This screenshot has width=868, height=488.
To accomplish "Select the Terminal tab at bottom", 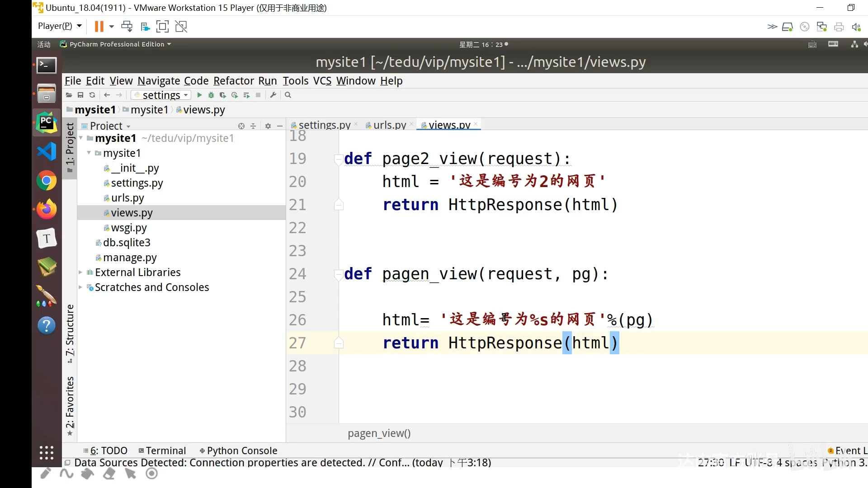I will tap(165, 450).
